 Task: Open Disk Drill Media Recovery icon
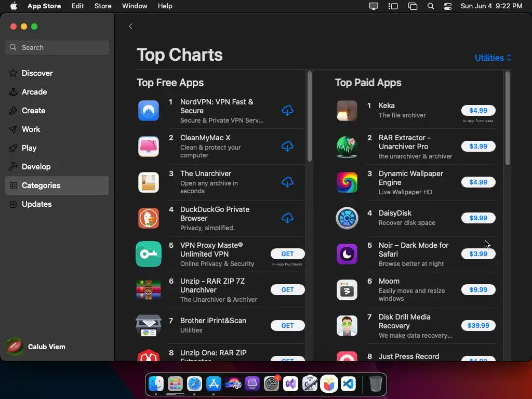click(347, 326)
